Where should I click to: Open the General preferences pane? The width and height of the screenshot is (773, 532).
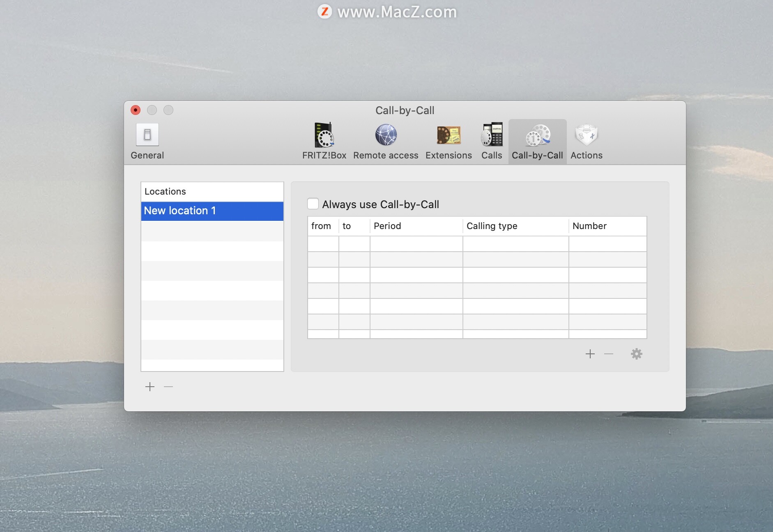coord(147,142)
